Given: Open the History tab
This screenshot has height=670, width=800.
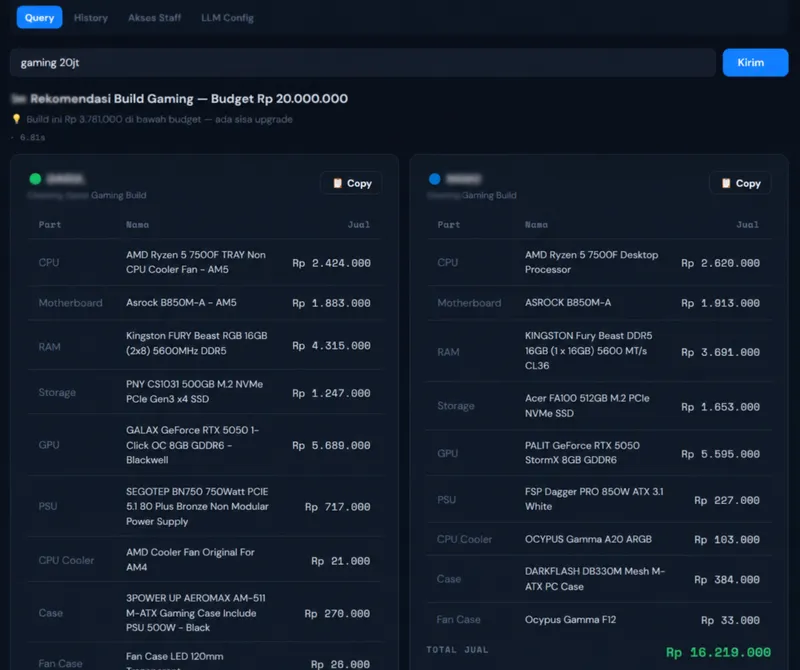Looking at the screenshot, I should pos(91,18).
